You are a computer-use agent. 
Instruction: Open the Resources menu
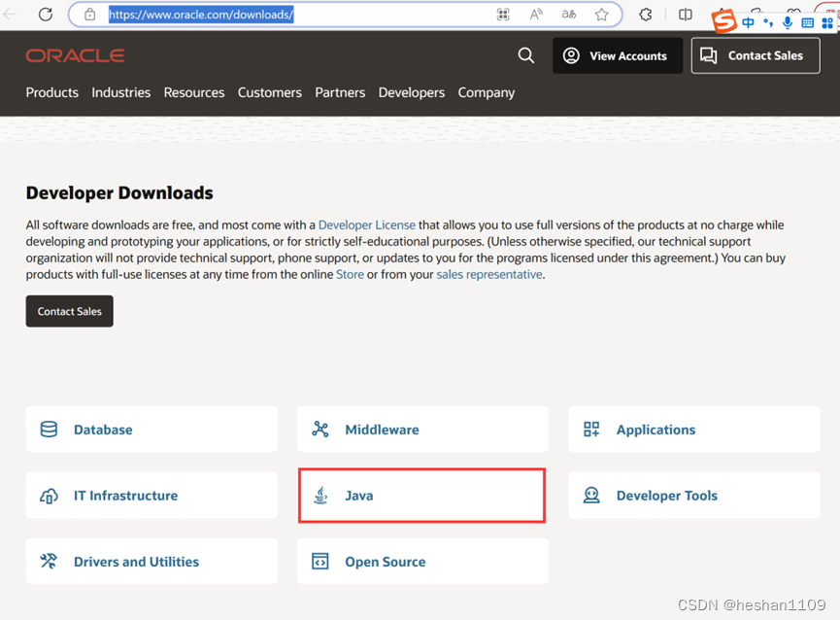pos(194,92)
